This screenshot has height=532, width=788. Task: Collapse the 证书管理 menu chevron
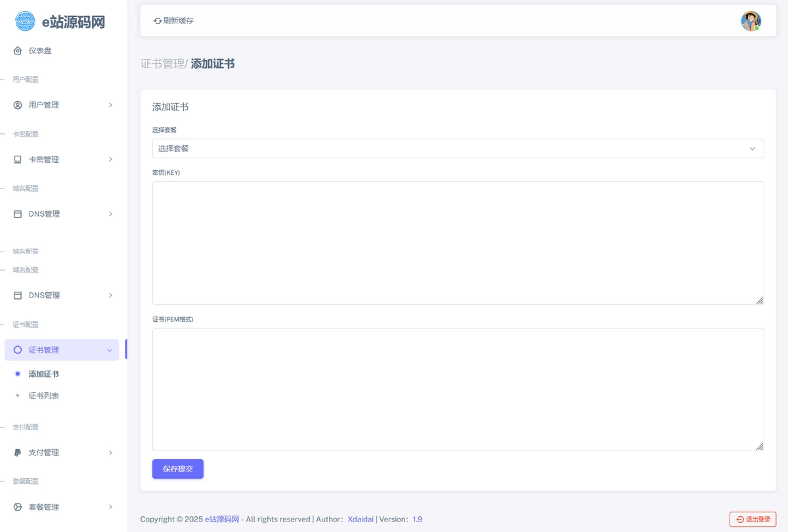110,350
